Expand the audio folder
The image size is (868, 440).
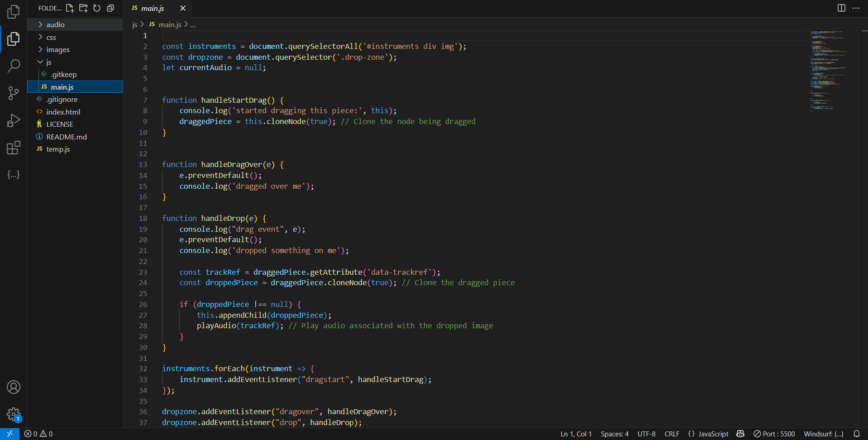pyautogui.click(x=75, y=24)
